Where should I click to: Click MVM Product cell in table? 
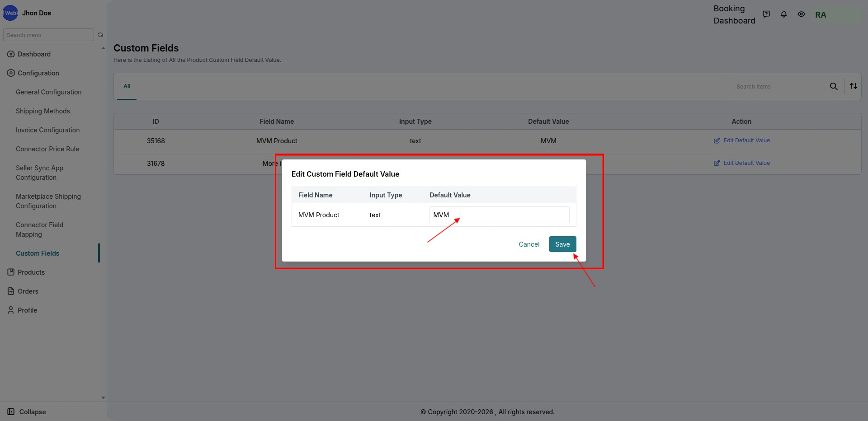point(277,141)
